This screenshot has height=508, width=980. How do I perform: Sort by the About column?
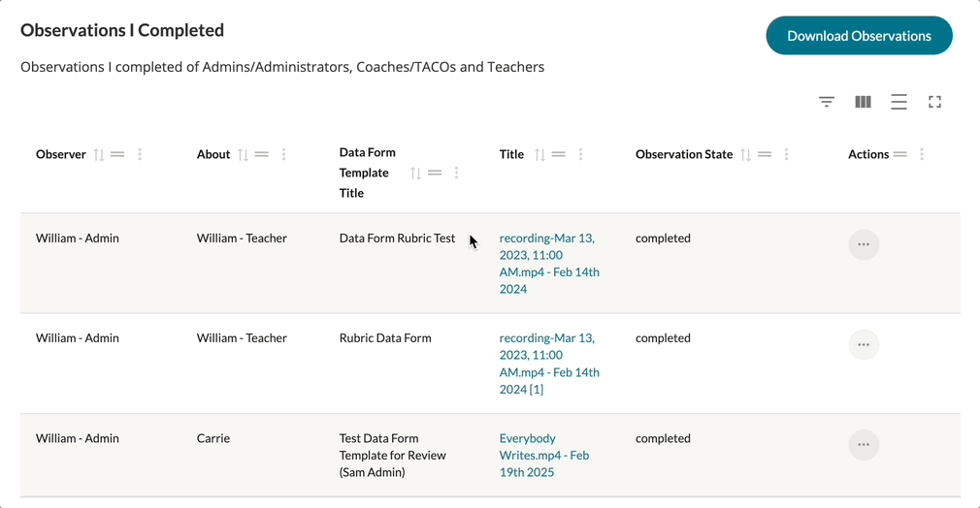(243, 154)
